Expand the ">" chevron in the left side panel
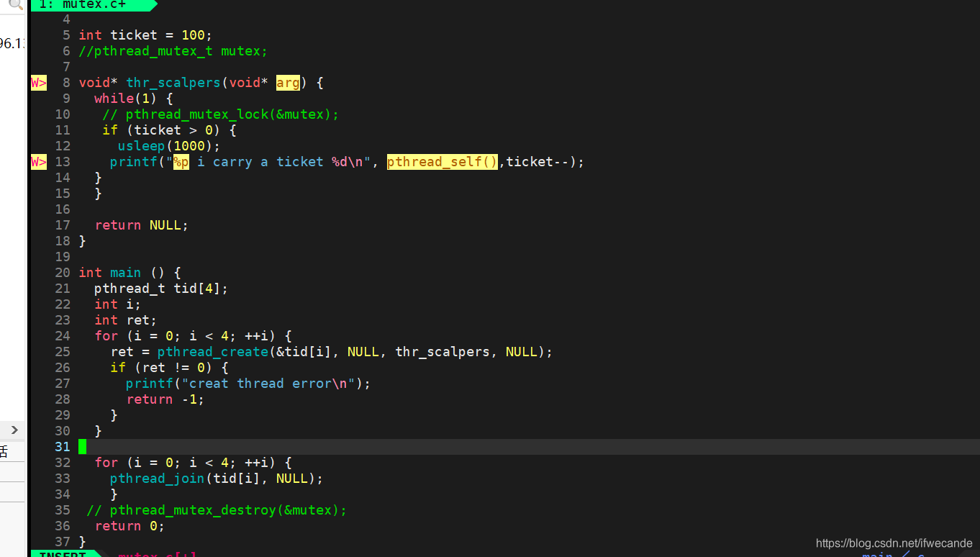980x557 pixels. pyautogui.click(x=14, y=430)
